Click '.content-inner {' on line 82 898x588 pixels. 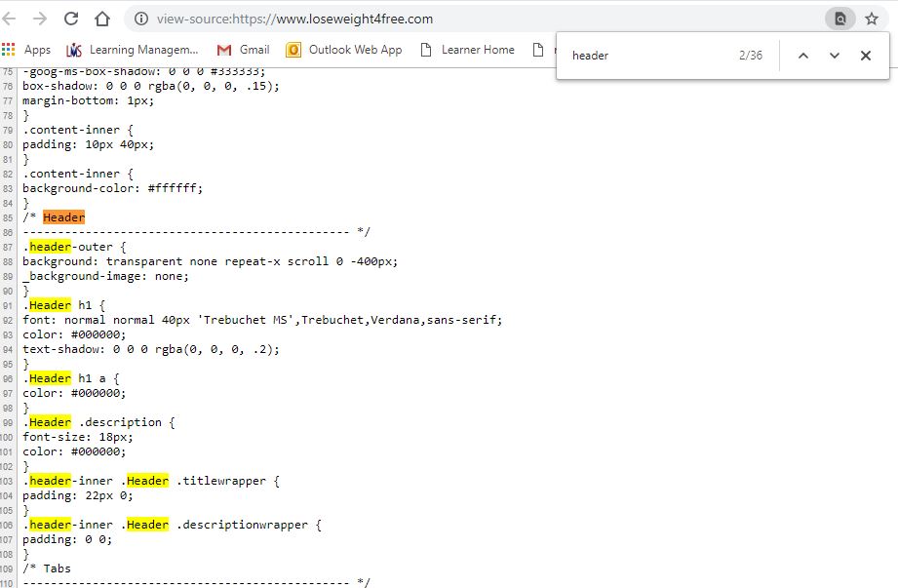tap(78, 174)
